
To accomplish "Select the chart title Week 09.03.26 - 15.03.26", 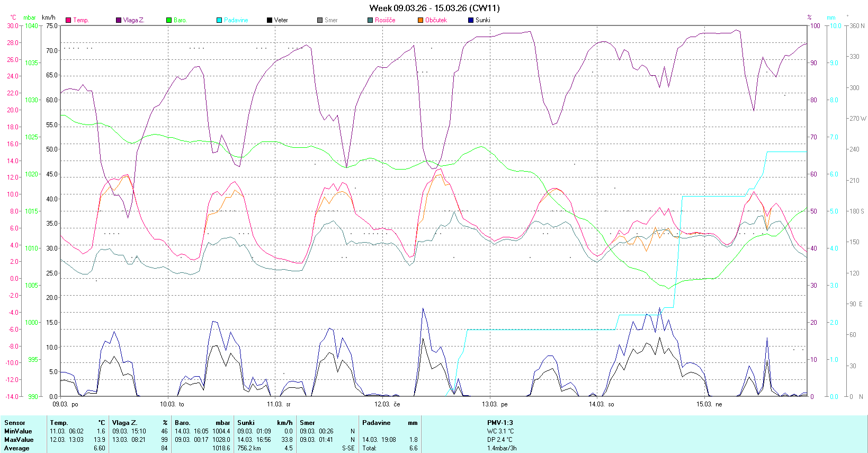I will 434,8.
